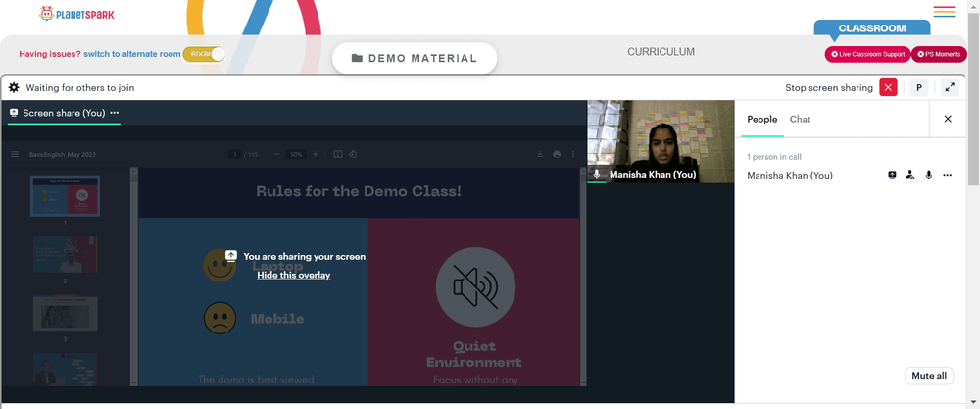Select the CLASSROOM tab
Image resolution: width=980 pixels, height=409 pixels.
point(872,28)
